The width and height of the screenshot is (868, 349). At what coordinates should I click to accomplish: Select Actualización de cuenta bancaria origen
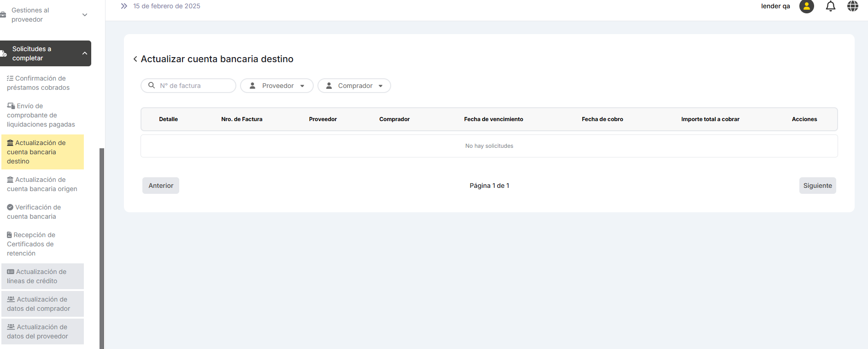pos(42,184)
